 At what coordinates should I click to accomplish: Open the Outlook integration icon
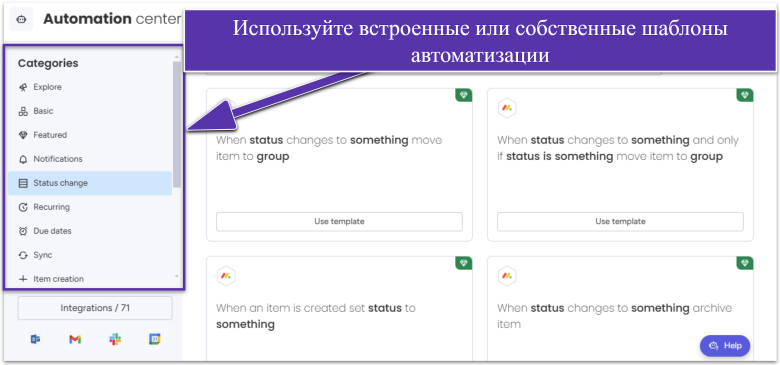35,340
